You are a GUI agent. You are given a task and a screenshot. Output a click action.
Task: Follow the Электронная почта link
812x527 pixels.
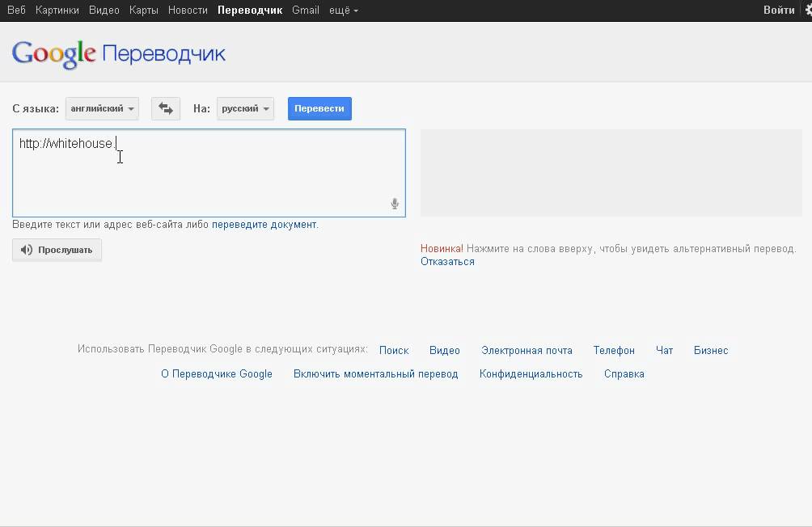tap(527, 351)
